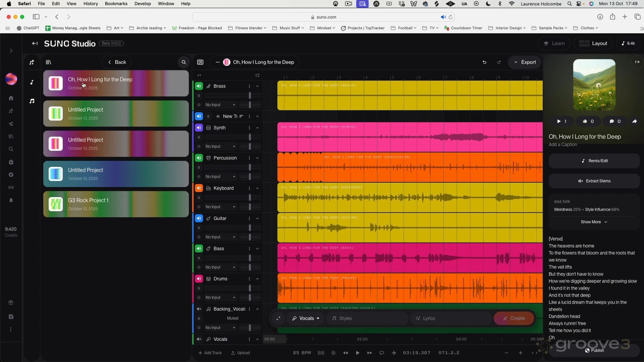
Task: Click the record button in transport
Action: tap(333, 353)
